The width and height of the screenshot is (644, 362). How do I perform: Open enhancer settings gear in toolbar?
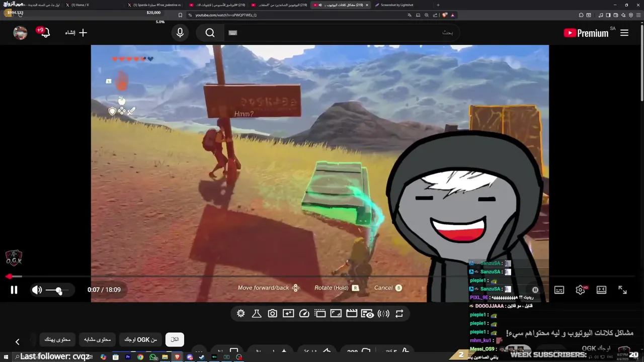(x=240, y=313)
